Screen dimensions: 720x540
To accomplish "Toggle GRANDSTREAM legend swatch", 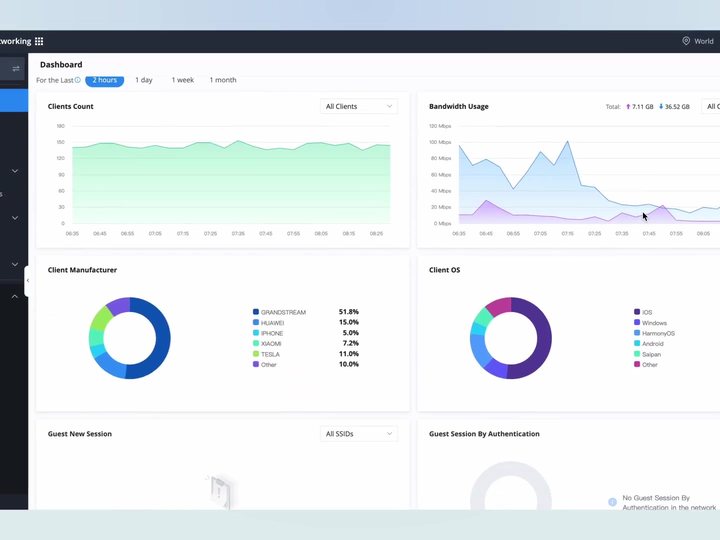I will coord(256,312).
